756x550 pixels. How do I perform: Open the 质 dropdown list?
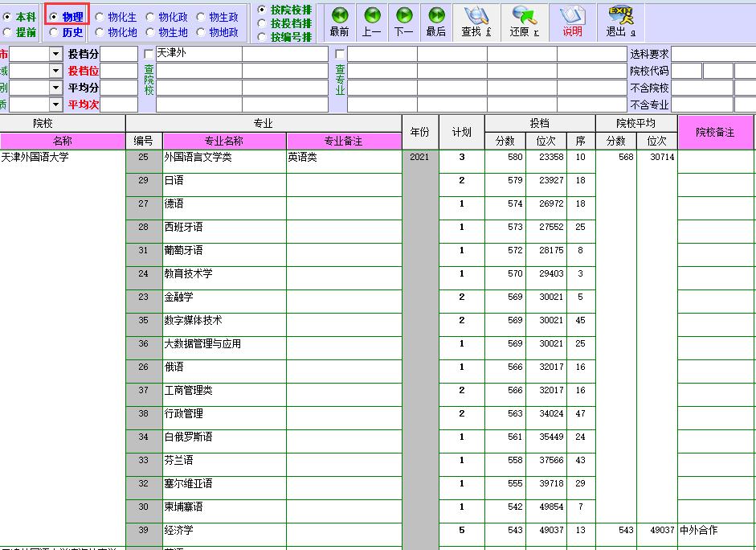(x=54, y=104)
